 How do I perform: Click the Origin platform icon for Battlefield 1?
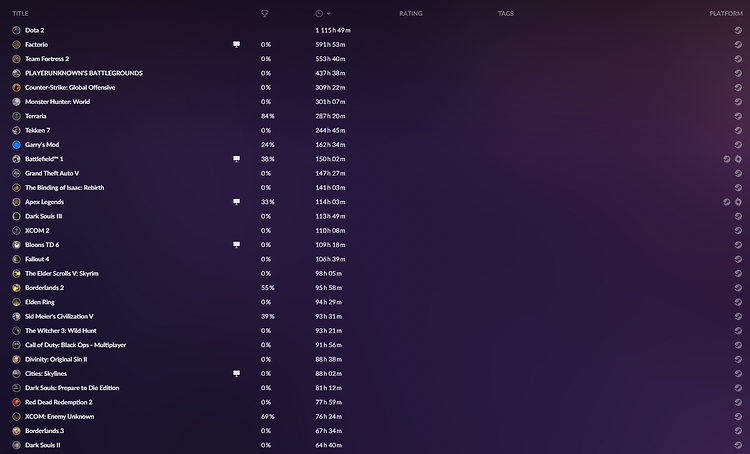click(x=738, y=159)
